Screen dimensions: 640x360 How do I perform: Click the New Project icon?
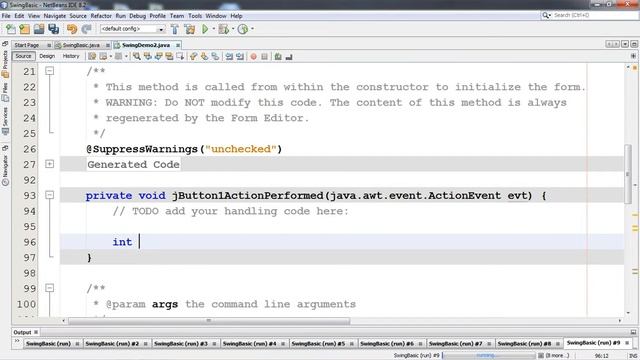24,29
